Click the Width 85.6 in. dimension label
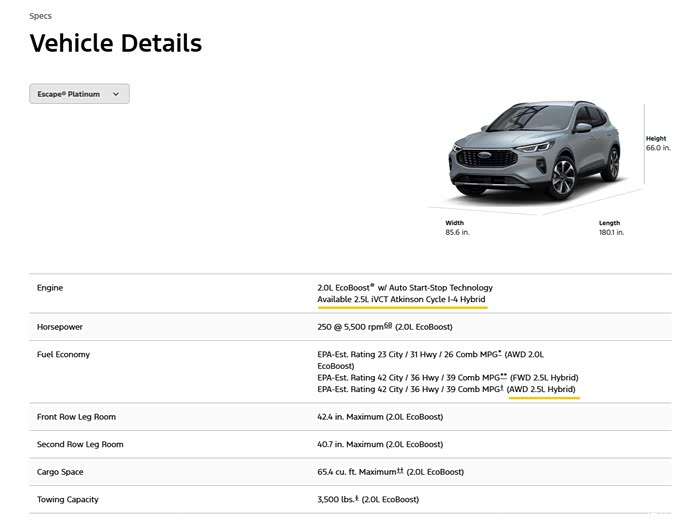Image resolution: width=700 pixels, height=525 pixels. 457,228
